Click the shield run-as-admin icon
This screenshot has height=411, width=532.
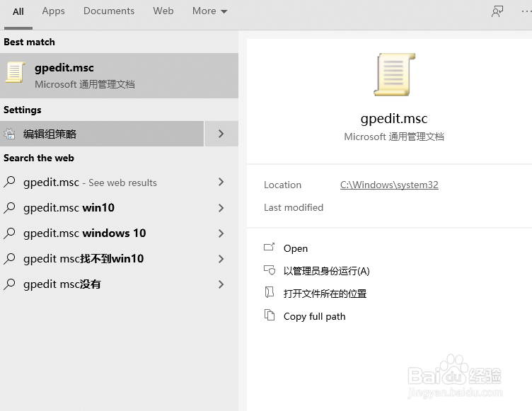coord(270,270)
